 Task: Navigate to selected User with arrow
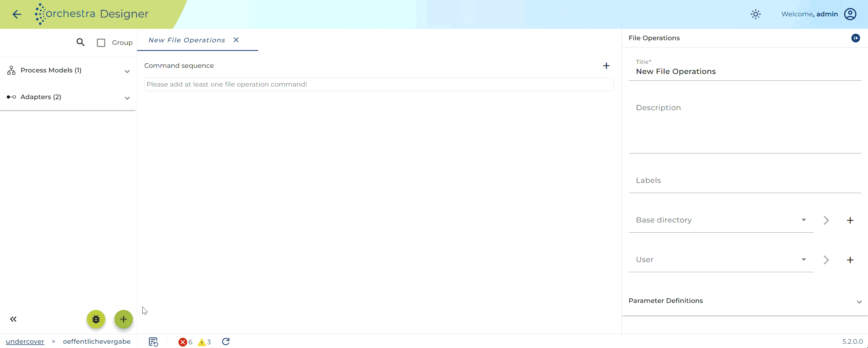(x=826, y=260)
